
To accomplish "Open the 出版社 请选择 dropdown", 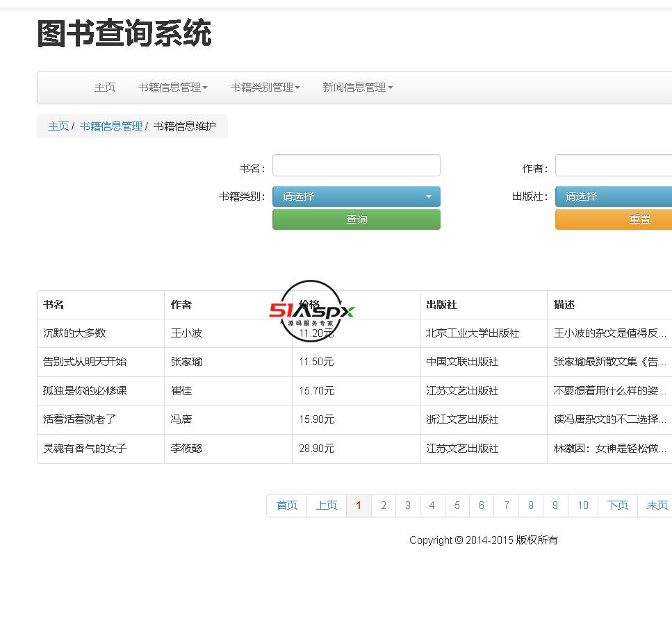I will click(614, 197).
